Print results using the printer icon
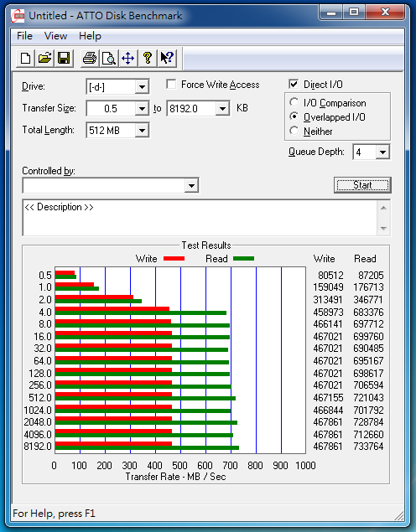This screenshot has width=416, height=532. (90, 58)
